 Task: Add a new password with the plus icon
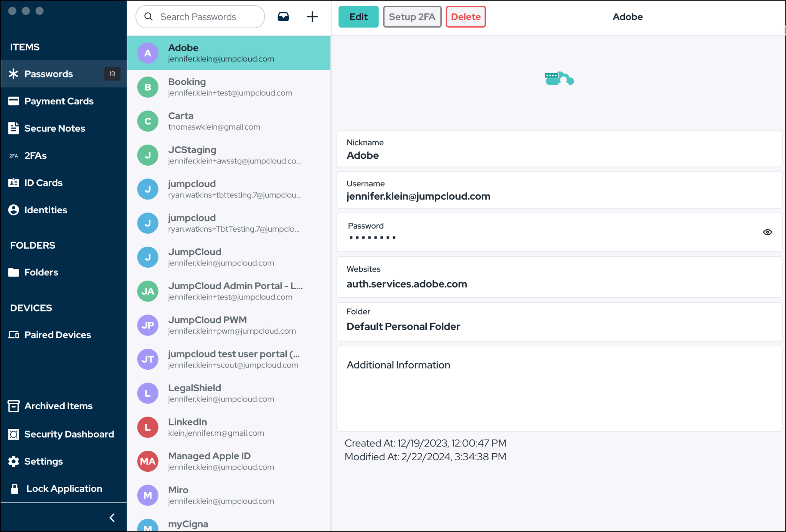(x=312, y=16)
